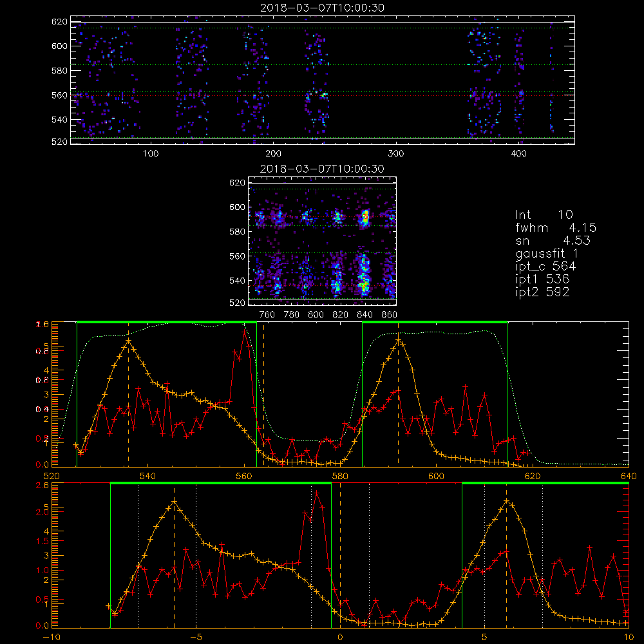Select the 'ipt_c 564' line

point(545,267)
